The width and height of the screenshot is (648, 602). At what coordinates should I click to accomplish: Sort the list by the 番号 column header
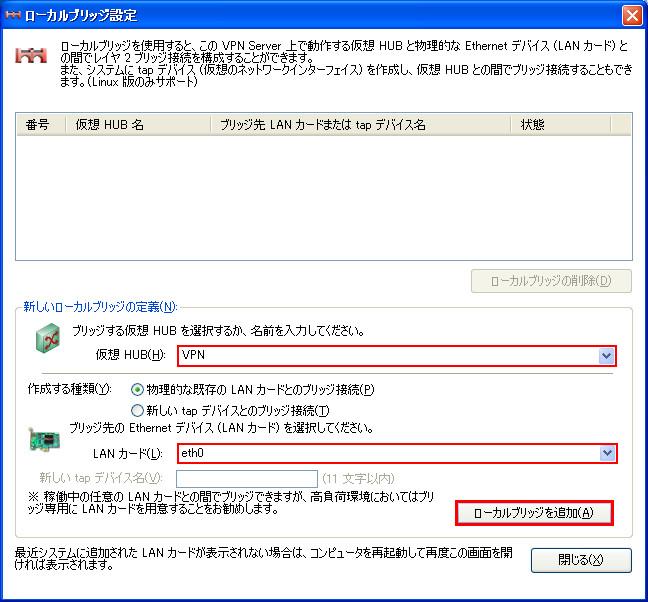click(x=41, y=124)
